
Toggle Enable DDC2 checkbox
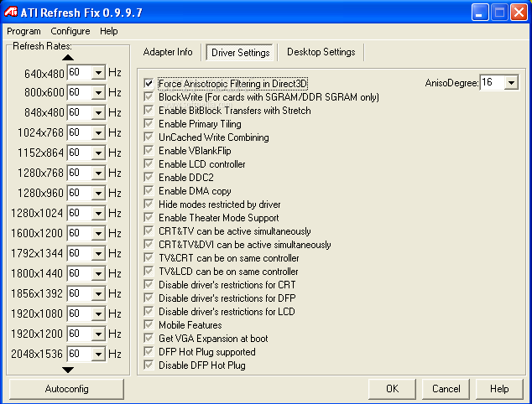coord(149,177)
